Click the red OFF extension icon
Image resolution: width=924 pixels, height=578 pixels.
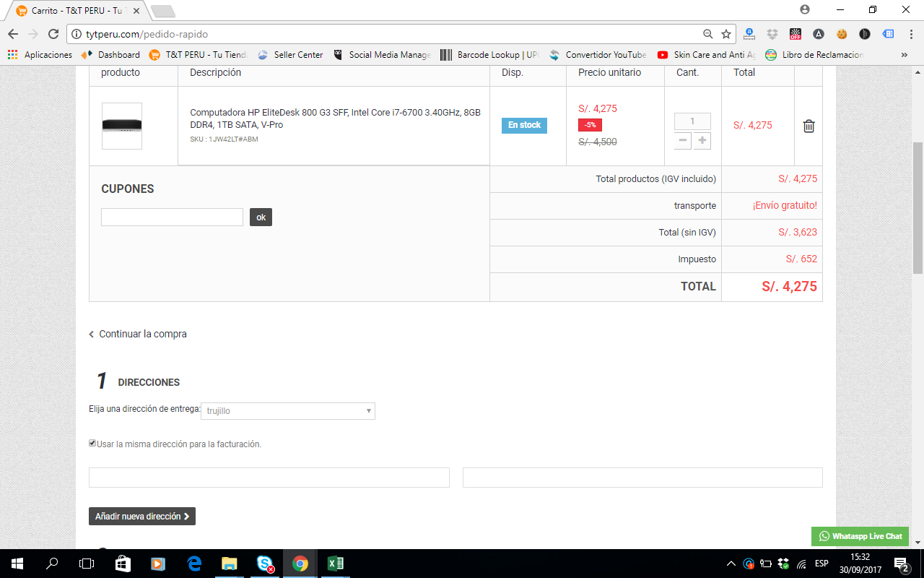pos(796,34)
